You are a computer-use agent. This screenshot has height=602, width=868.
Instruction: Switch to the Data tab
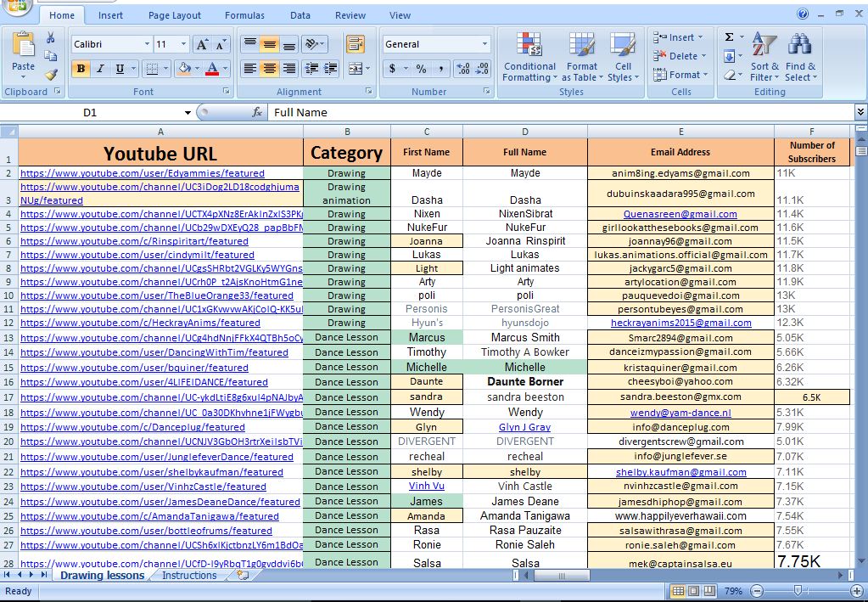300,15
